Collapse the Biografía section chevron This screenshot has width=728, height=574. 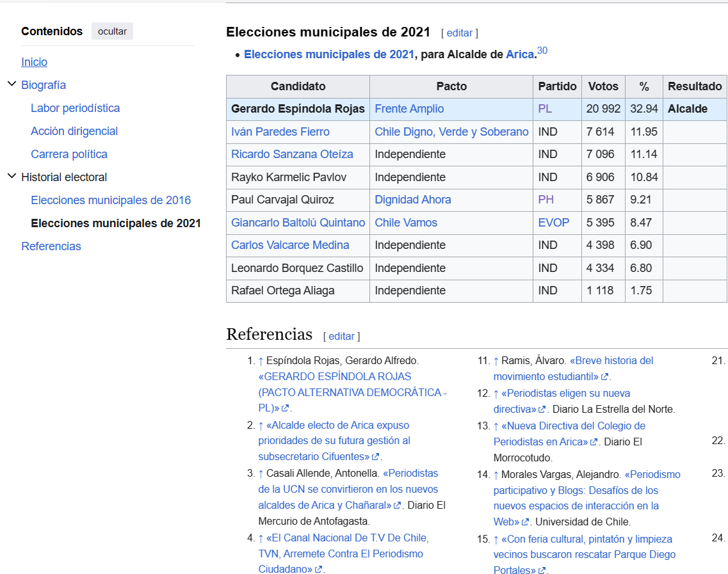[12, 84]
